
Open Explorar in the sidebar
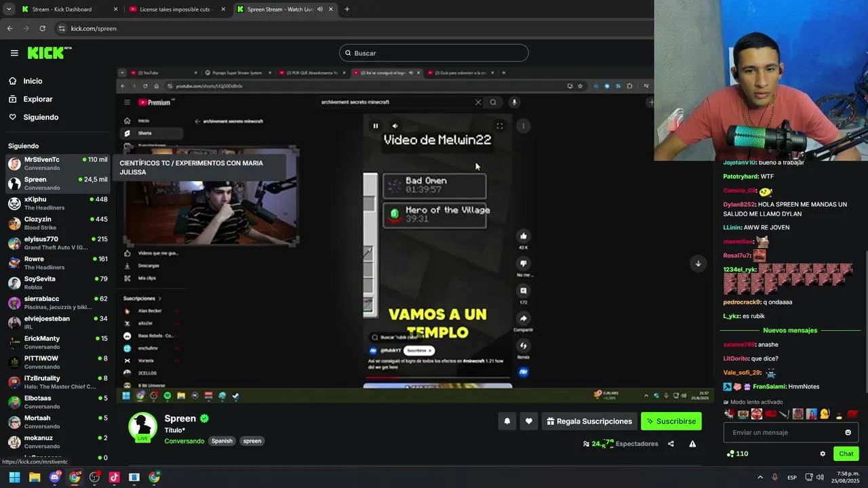click(x=37, y=99)
